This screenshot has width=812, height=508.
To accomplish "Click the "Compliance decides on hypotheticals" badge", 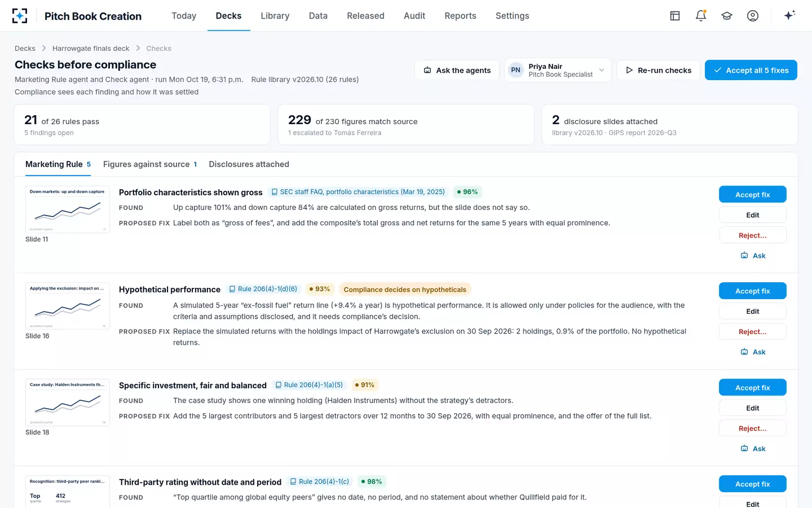I will tap(405, 290).
